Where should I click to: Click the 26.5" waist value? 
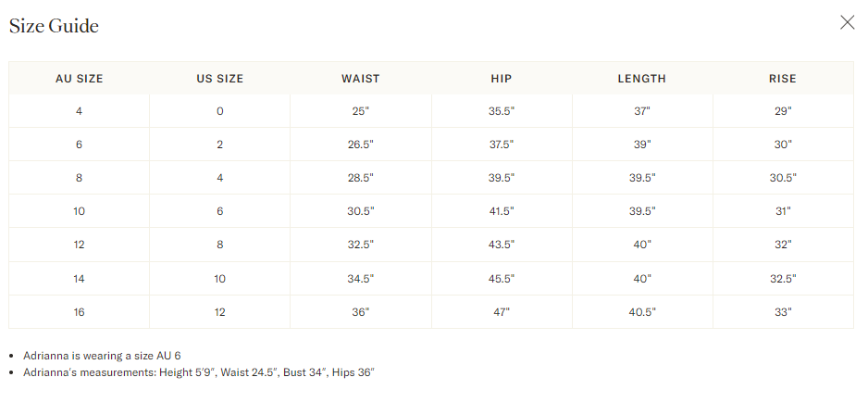coord(361,145)
